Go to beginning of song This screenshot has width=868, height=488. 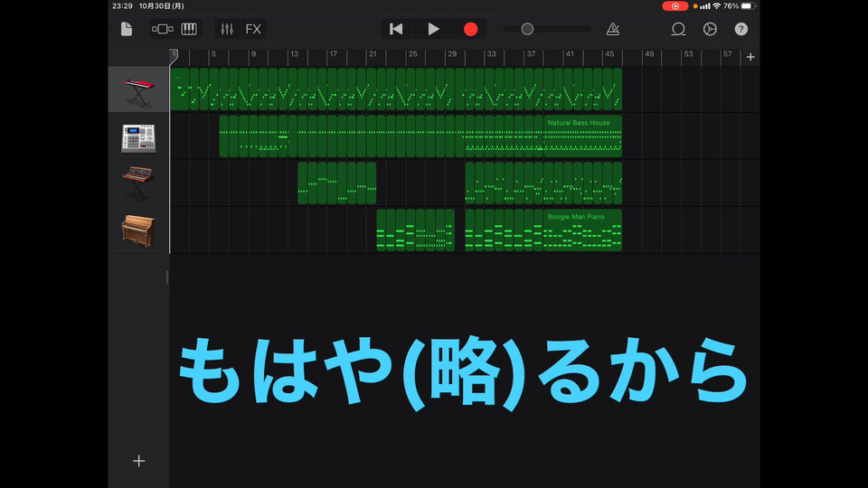[x=396, y=29]
